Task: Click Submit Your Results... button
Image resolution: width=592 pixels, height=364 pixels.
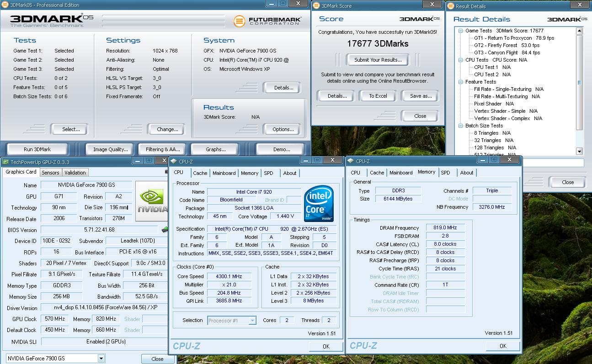Action: pyautogui.click(x=378, y=60)
